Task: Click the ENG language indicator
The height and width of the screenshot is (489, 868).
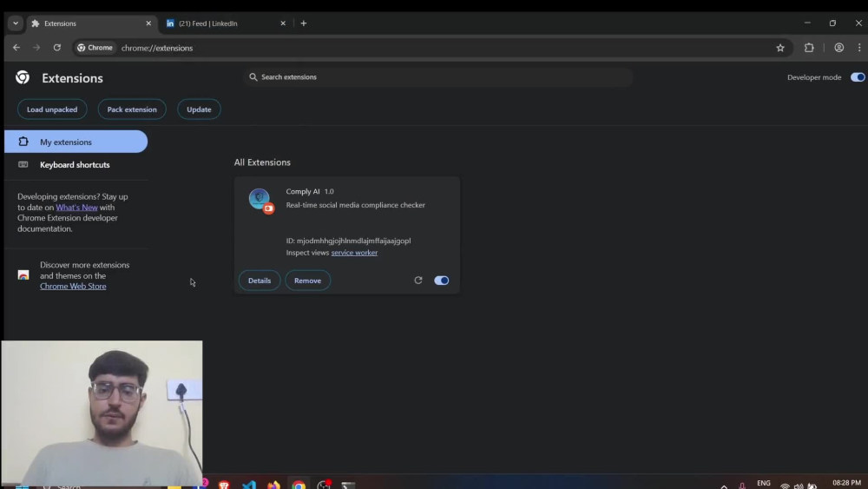Action: pyautogui.click(x=763, y=483)
